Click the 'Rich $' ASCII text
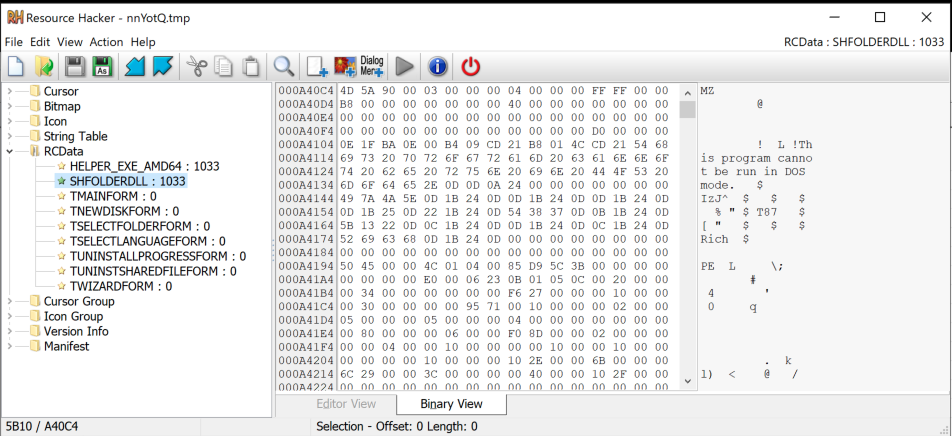This screenshot has width=952, height=436. [x=724, y=239]
